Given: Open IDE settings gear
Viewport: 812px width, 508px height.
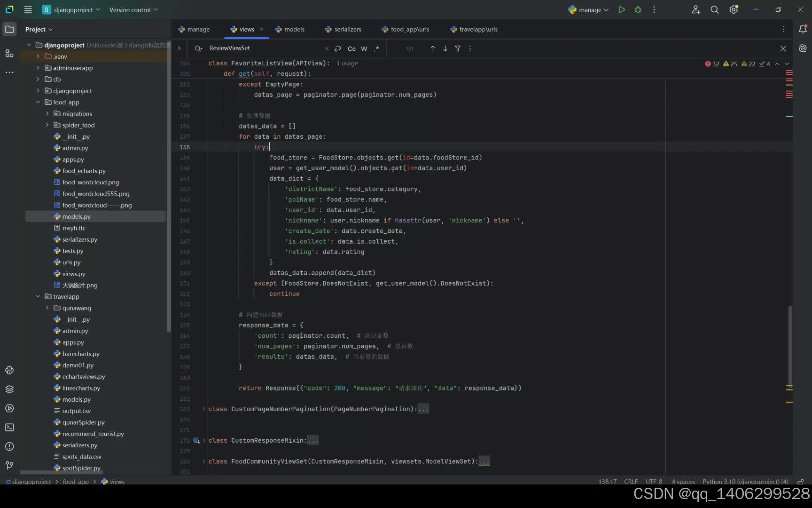Looking at the screenshot, I should (734, 9).
